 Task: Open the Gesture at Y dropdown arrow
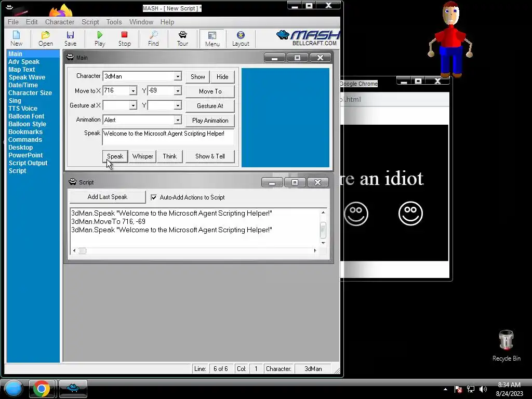point(178,105)
